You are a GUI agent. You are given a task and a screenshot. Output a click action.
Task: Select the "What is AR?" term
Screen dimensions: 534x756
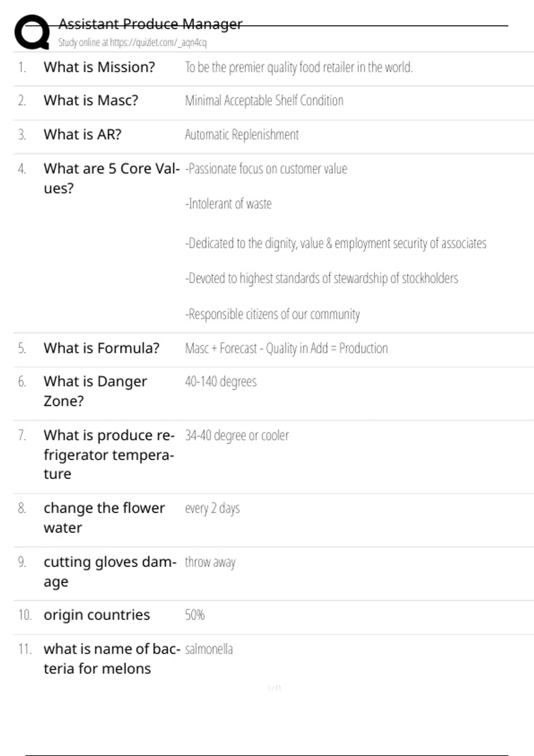click(x=82, y=134)
